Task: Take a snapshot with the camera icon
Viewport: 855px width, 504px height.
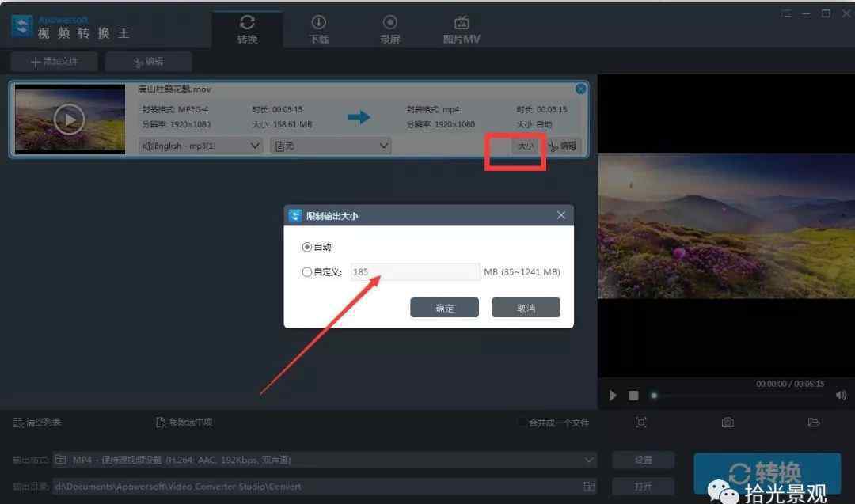Action: 727,423
